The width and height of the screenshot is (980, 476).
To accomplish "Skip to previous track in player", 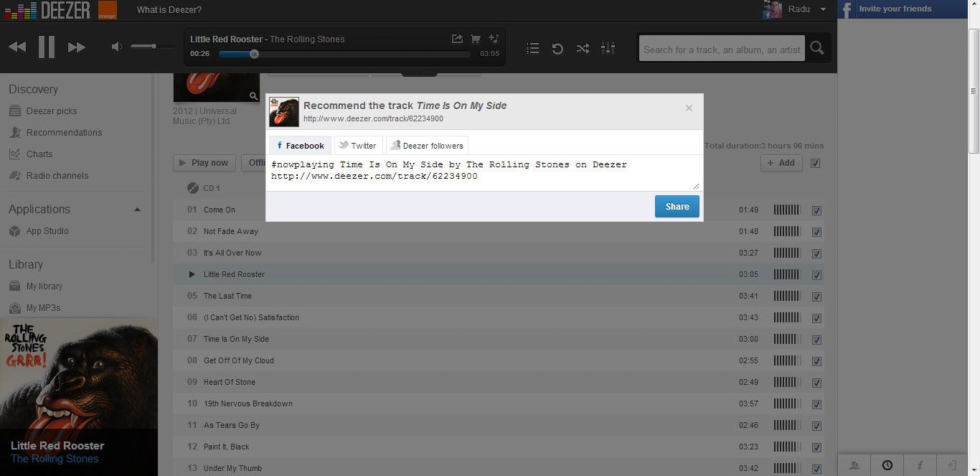I will tap(17, 47).
